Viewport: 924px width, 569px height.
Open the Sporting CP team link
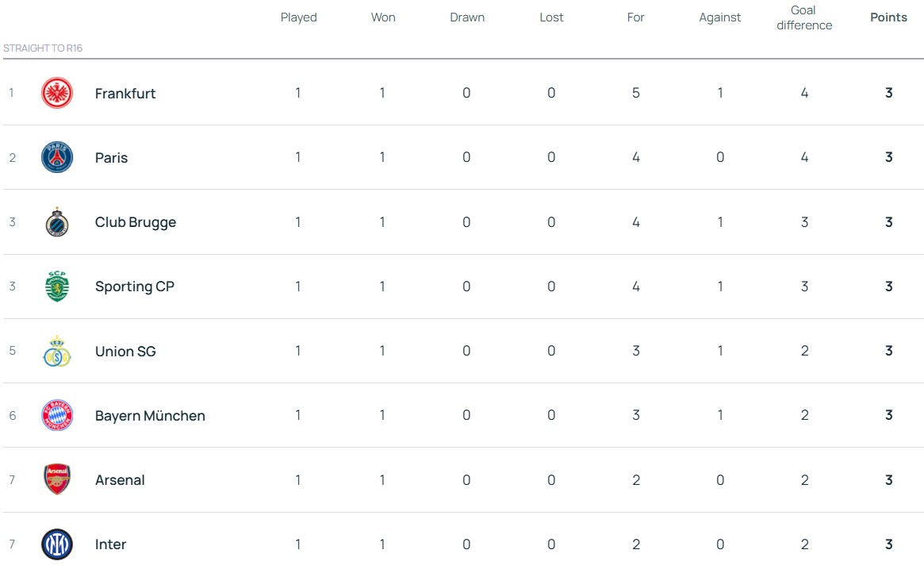click(x=135, y=286)
